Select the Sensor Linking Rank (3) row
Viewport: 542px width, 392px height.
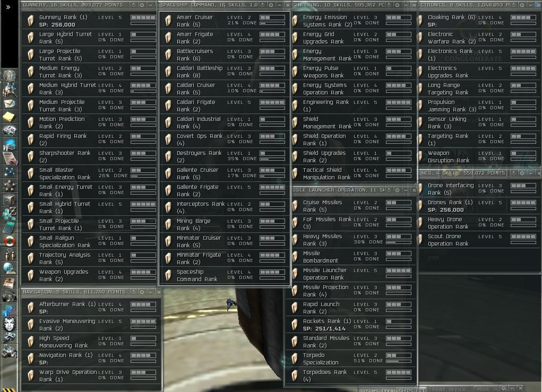click(479, 123)
